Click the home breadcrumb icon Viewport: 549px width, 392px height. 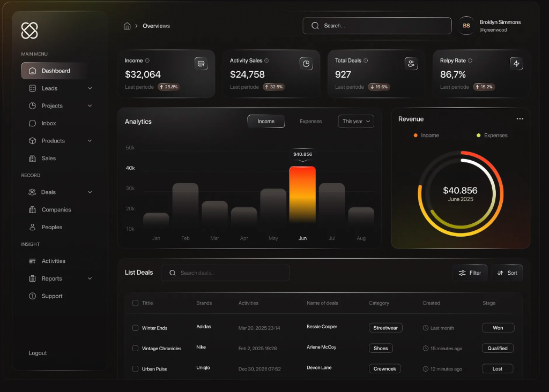coord(127,26)
